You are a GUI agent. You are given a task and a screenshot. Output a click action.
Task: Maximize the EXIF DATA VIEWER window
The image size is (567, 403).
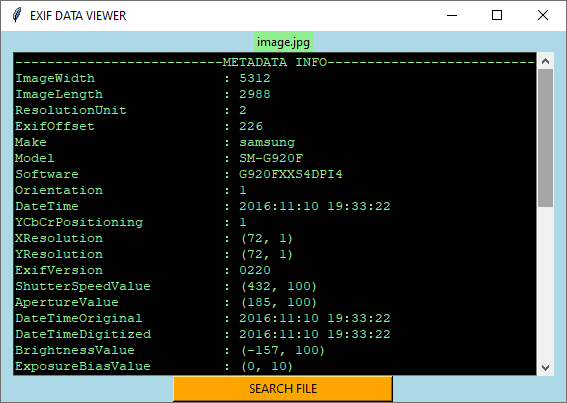point(497,16)
